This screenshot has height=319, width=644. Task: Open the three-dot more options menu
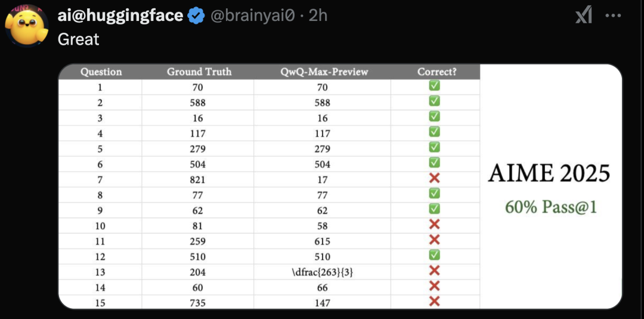coord(613,16)
